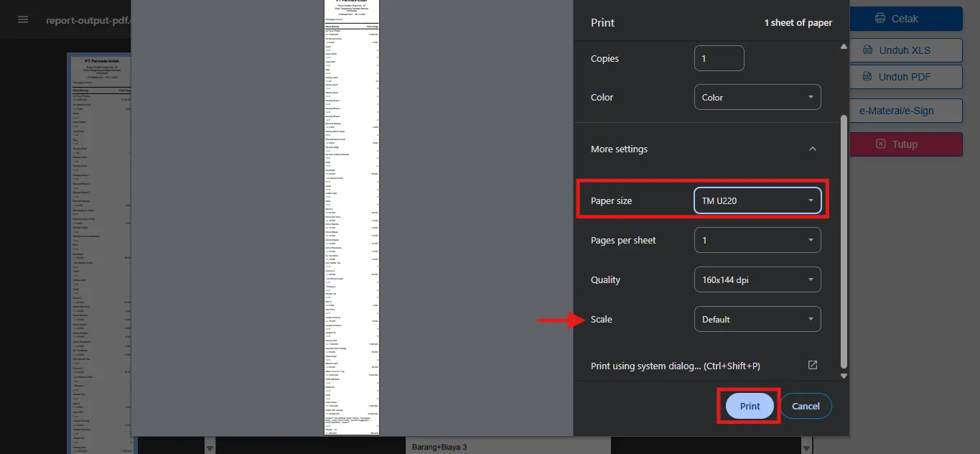Open the Quality dropdown showing 160x144 dpi

[757, 279]
